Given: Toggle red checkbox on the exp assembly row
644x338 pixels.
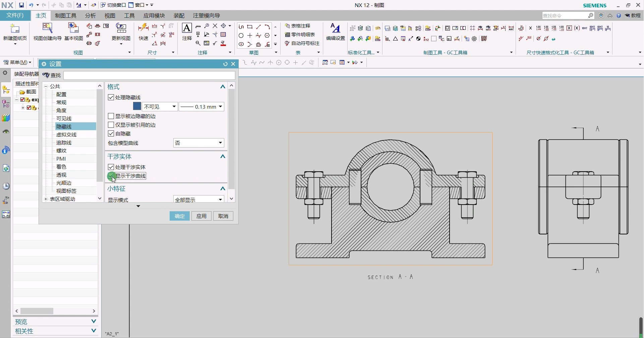Looking at the screenshot, I should pyautogui.click(x=22, y=100).
